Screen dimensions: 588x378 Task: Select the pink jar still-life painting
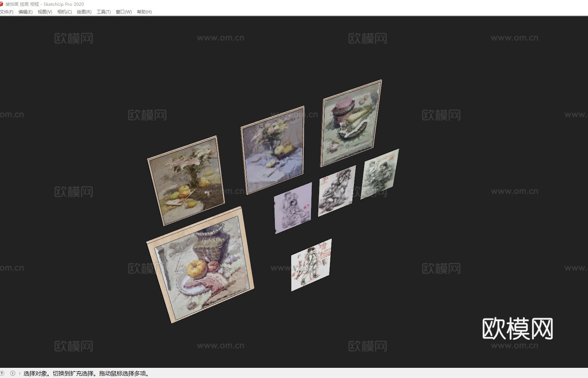coord(351,123)
